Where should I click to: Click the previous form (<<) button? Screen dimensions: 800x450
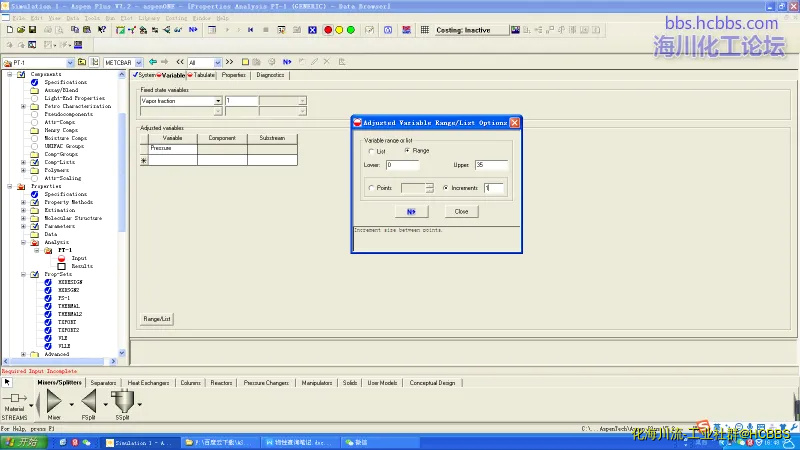[x=180, y=62]
